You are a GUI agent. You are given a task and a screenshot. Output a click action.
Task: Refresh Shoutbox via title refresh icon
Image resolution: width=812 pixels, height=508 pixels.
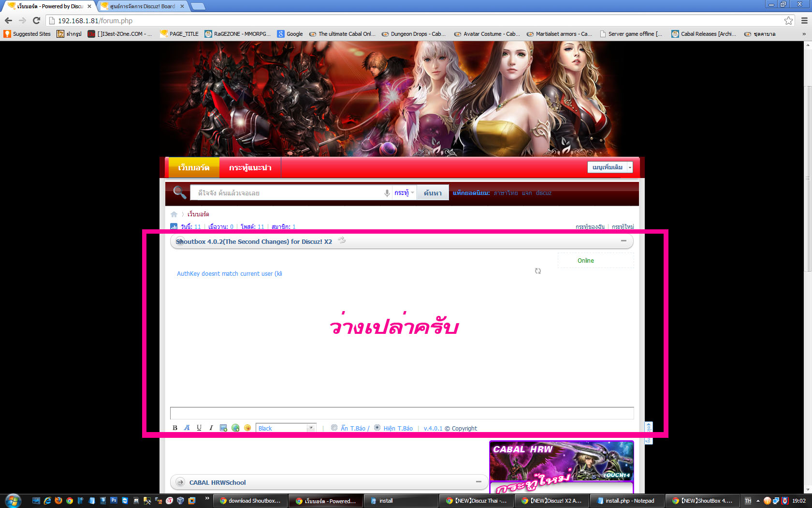(x=342, y=240)
